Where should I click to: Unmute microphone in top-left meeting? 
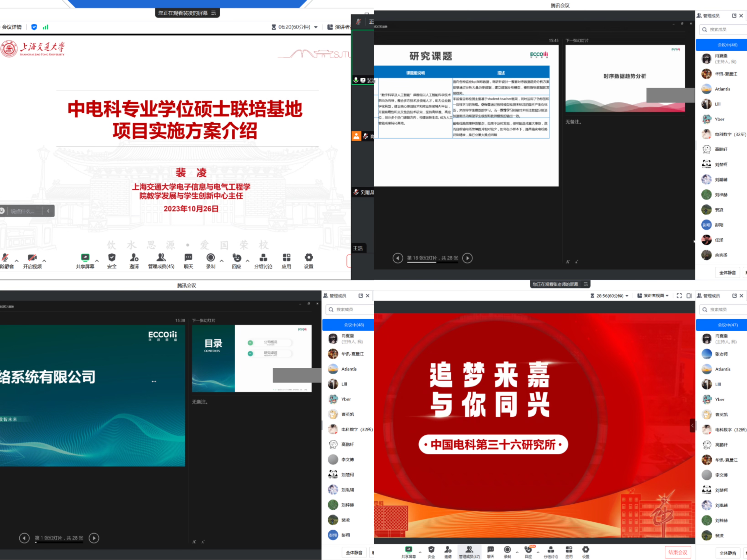pos(6,261)
